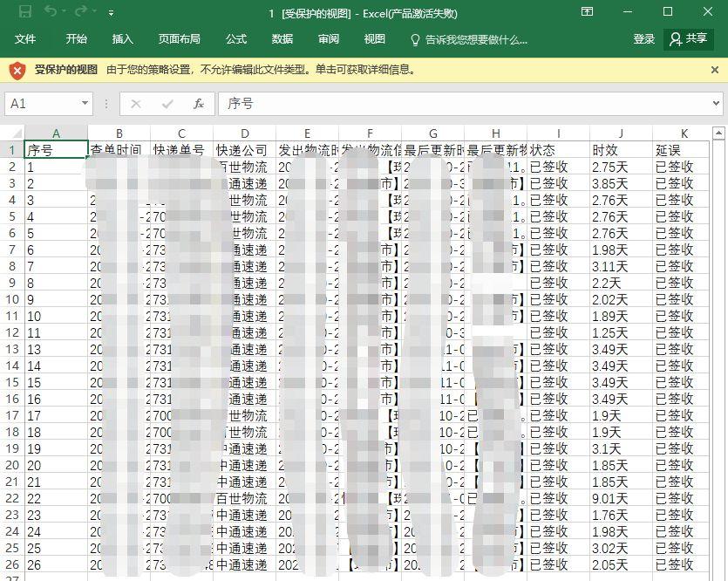
Task: Click cell with 3.11天
Action: coord(622,267)
